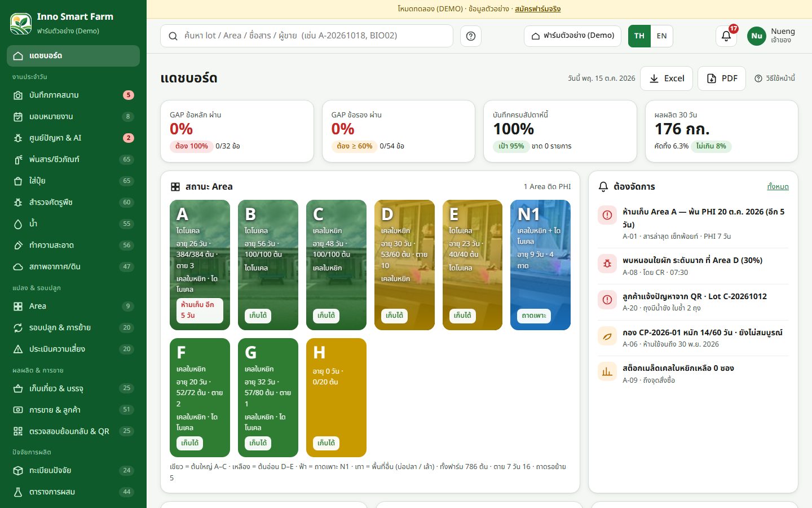Download the dashboard as PDF
The height and width of the screenshot is (508, 812).
722,78
